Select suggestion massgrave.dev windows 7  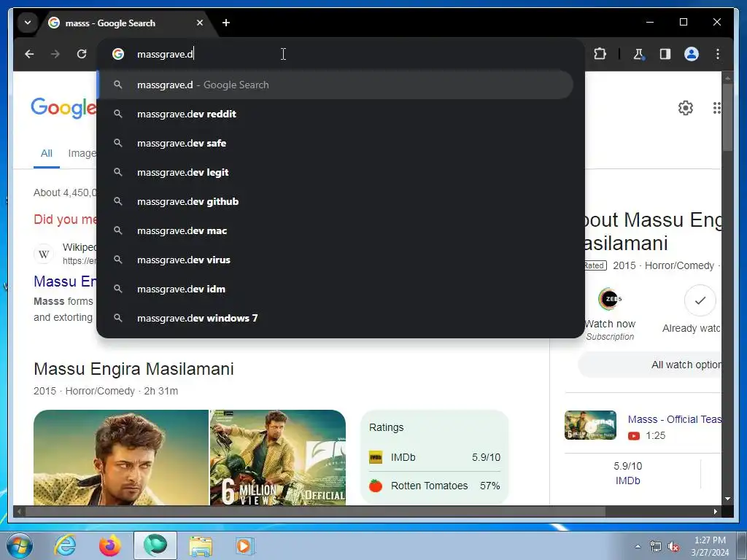336,318
